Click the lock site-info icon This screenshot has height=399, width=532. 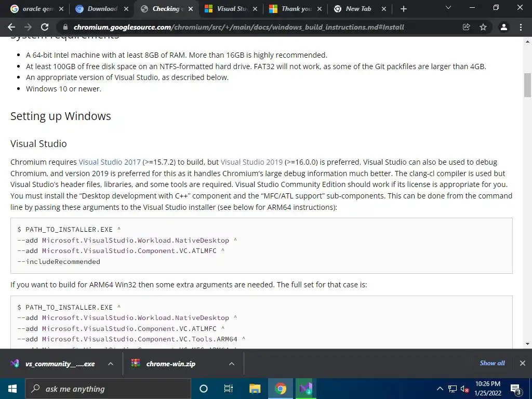click(x=65, y=27)
